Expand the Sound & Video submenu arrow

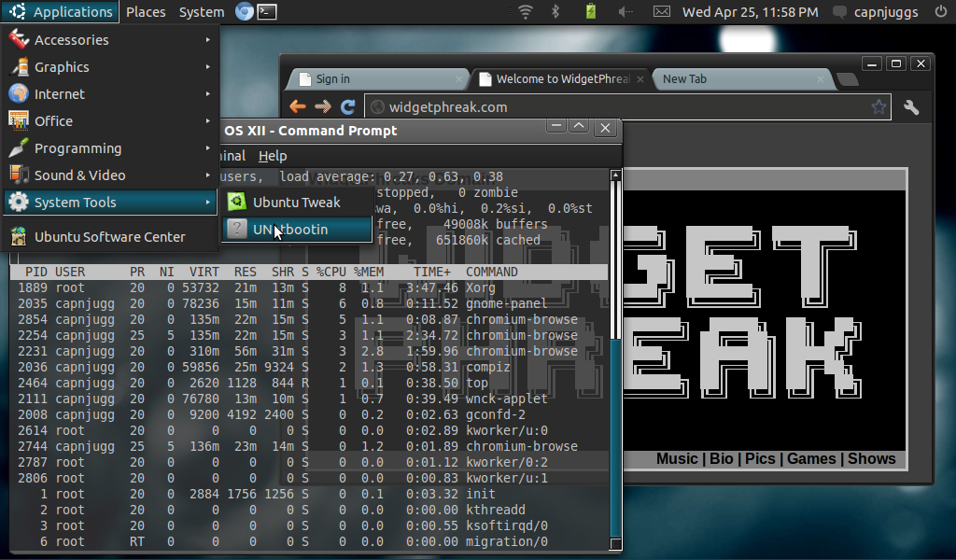208,175
